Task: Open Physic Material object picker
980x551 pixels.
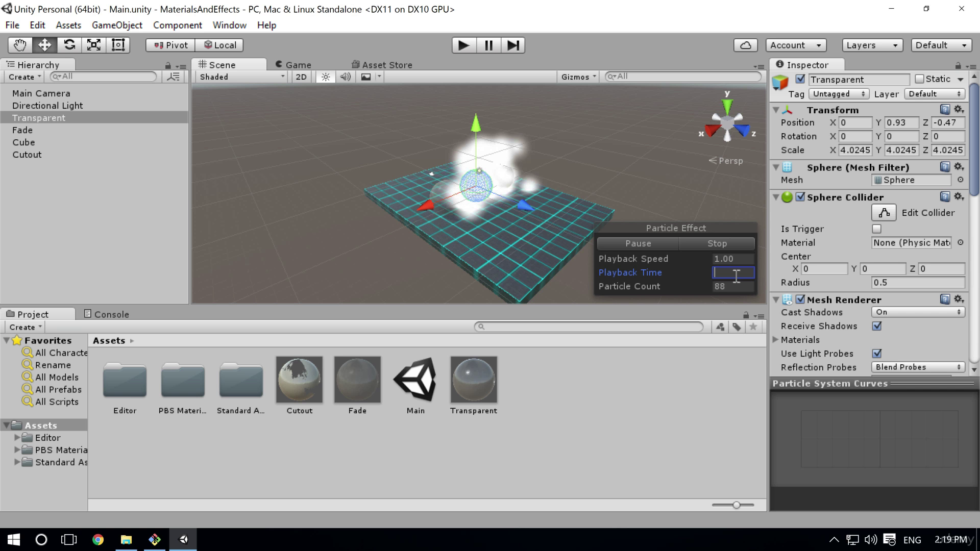Action: pyautogui.click(x=960, y=242)
